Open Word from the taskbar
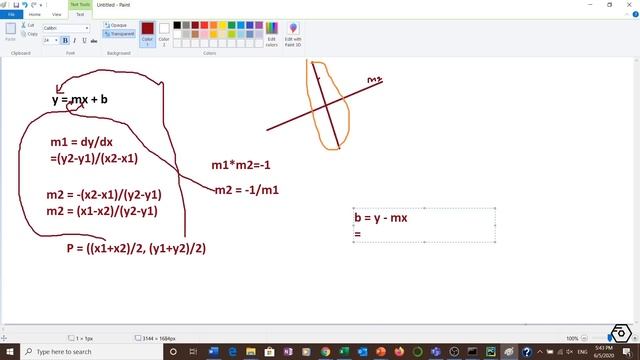This screenshot has height=360, width=640. coord(213,351)
